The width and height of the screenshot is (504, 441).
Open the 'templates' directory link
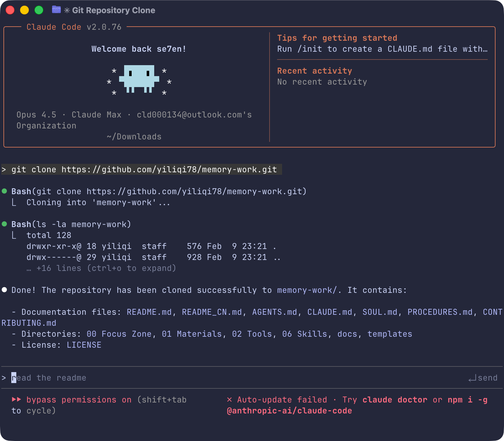[390, 334]
